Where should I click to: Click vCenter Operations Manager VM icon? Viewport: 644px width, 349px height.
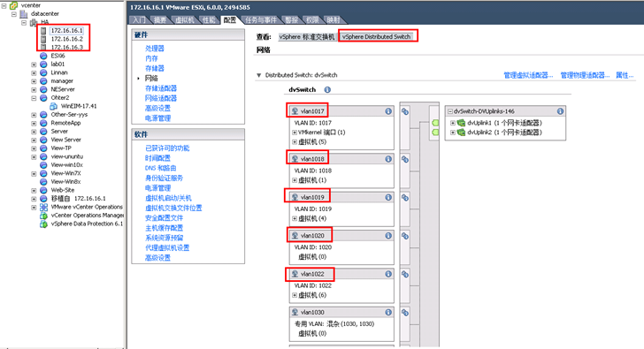click(x=43, y=216)
